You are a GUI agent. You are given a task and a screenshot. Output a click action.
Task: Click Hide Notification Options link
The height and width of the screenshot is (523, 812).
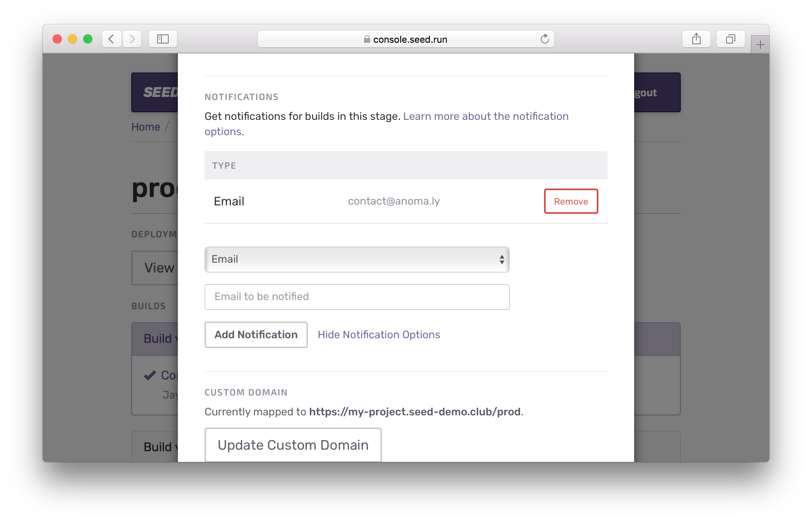point(379,335)
